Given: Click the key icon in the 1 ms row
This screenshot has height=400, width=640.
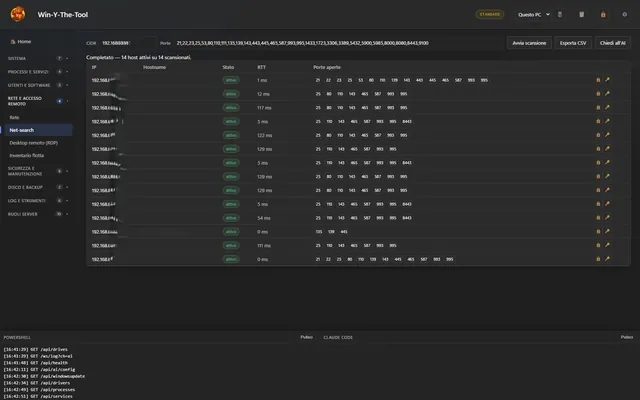Looking at the screenshot, I should point(607,80).
